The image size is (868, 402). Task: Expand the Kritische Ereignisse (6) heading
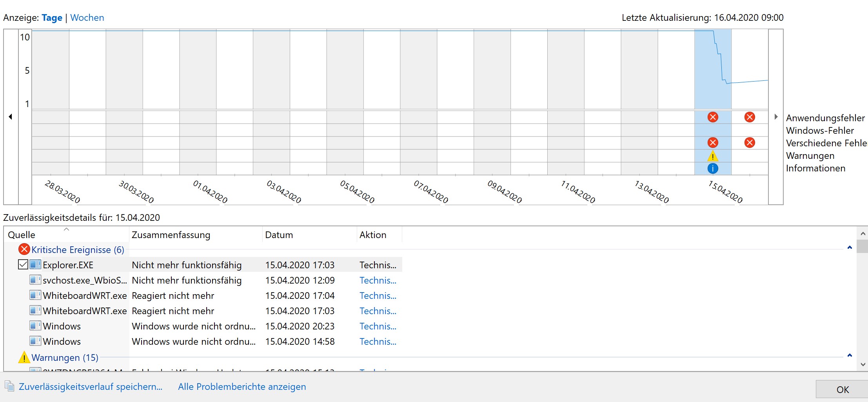click(x=78, y=250)
